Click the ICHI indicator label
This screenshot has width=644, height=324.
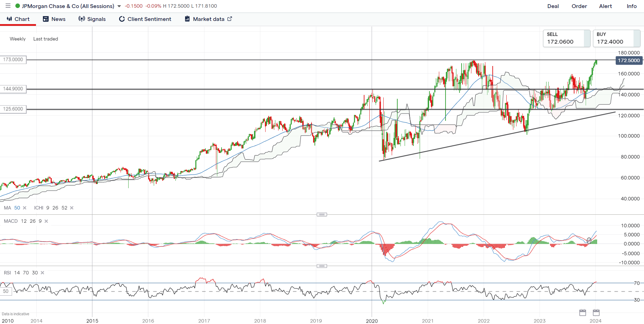pyautogui.click(x=39, y=208)
